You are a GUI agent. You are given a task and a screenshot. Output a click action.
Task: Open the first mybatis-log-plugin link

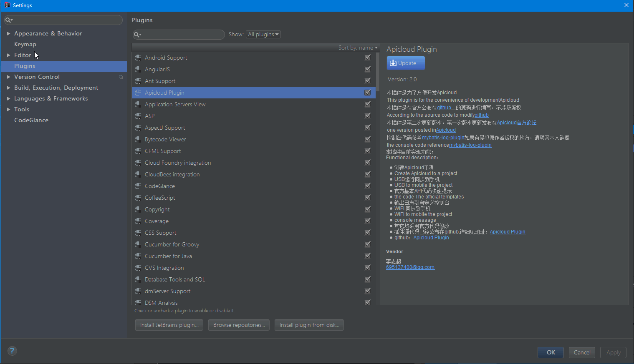coord(443,138)
